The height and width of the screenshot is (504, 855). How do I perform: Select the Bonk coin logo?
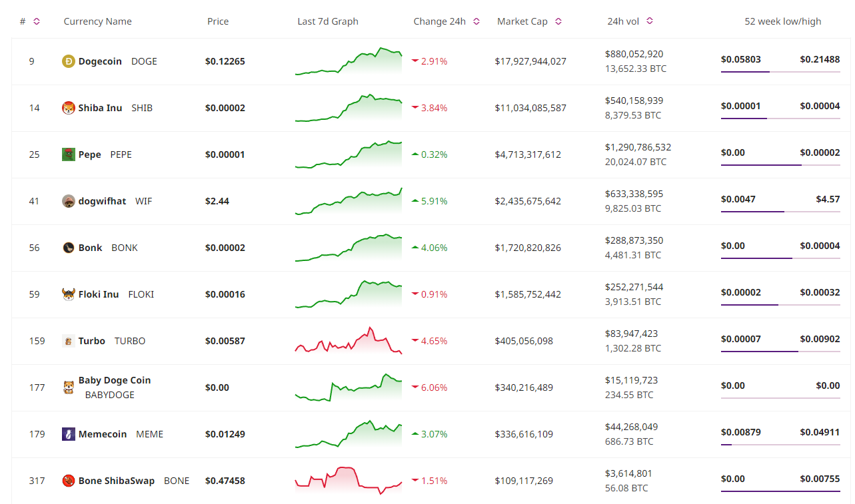[70, 248]
